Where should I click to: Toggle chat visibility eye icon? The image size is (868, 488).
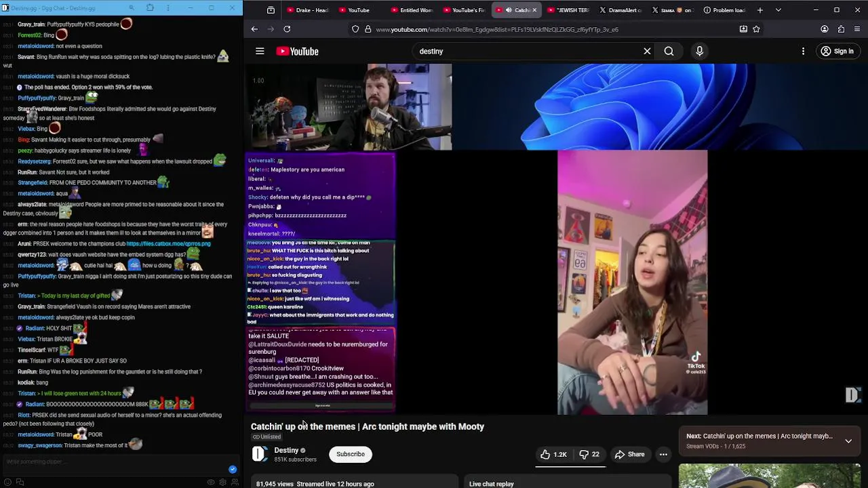click(211, 483)
